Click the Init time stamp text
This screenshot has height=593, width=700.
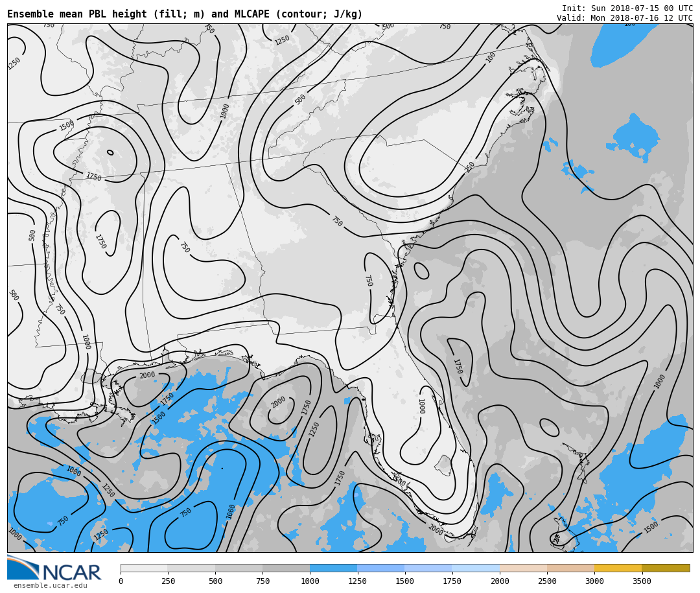pyautogui.click(x=627, y=8)
